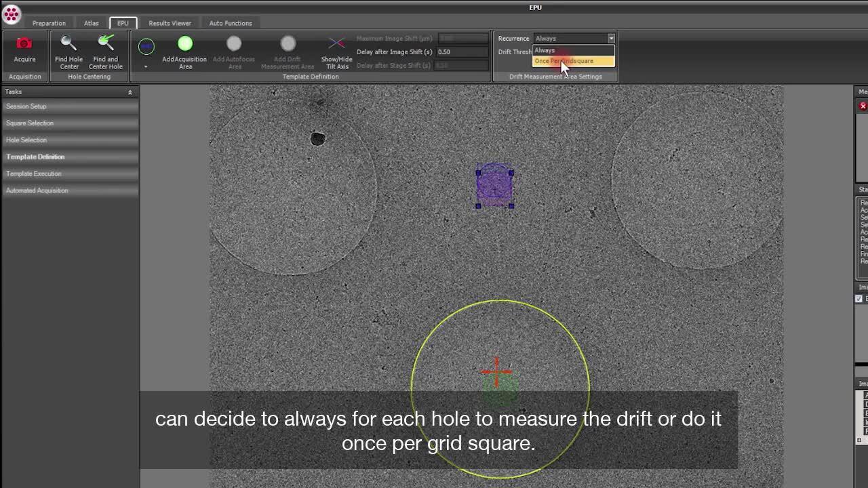Go to Hole Selection task

pos(26,140)
